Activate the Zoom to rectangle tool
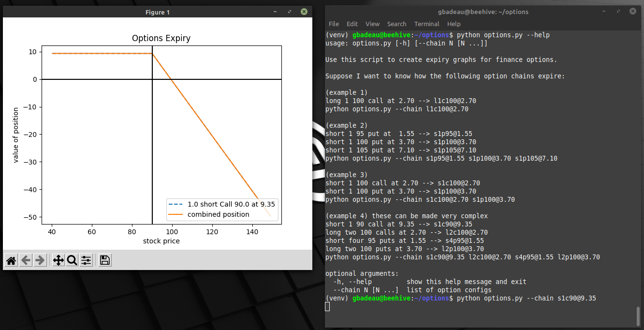The height and width of the screenshot is (330, 644). (x=72, y=260)
